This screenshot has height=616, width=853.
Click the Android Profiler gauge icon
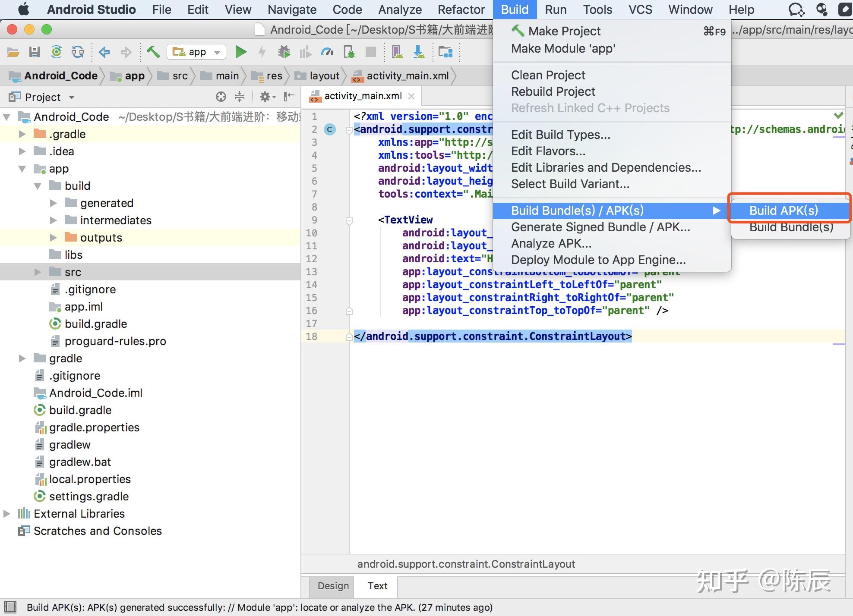pos(327,52)
